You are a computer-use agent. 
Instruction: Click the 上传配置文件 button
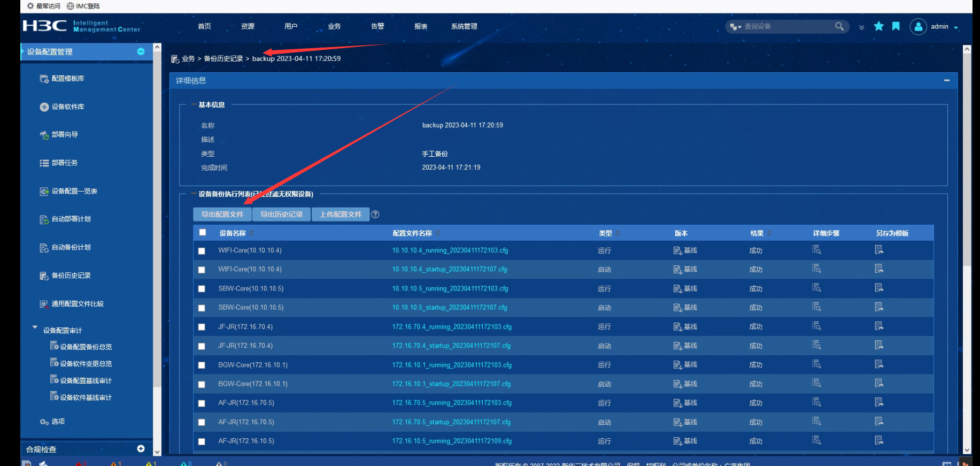[x=341, y=214]
